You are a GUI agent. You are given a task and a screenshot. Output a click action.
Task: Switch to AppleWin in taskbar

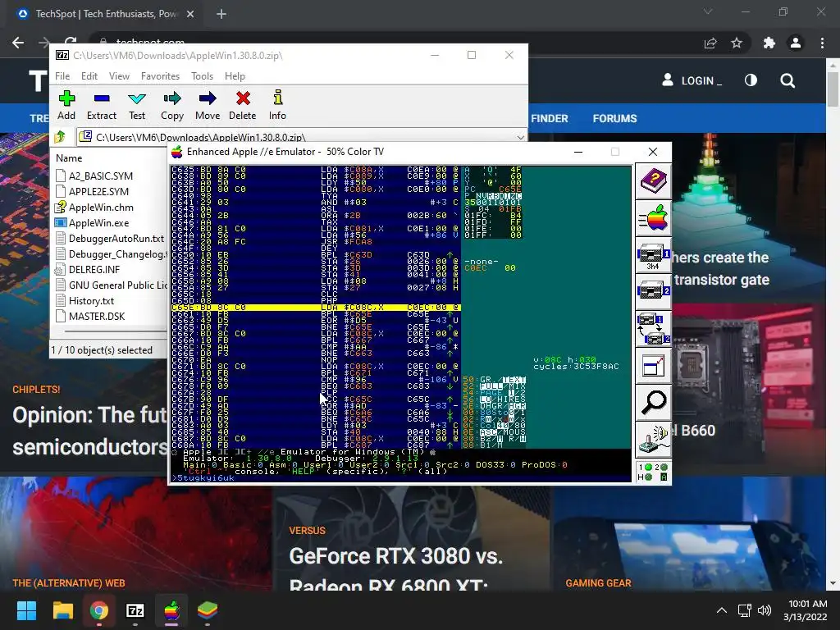[x=171, y=610]
